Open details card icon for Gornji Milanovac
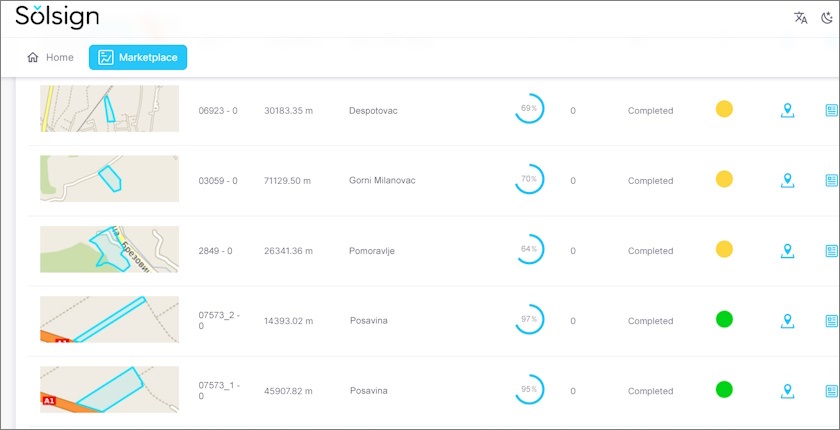The height and width of the screenshot is (430, 840). [x=831, y=180]
